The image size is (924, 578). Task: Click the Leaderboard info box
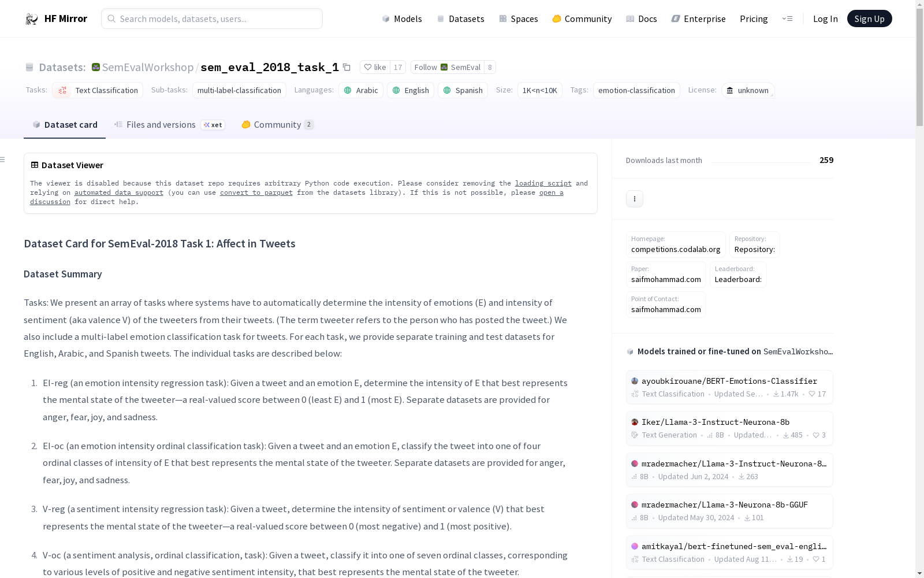738,275
